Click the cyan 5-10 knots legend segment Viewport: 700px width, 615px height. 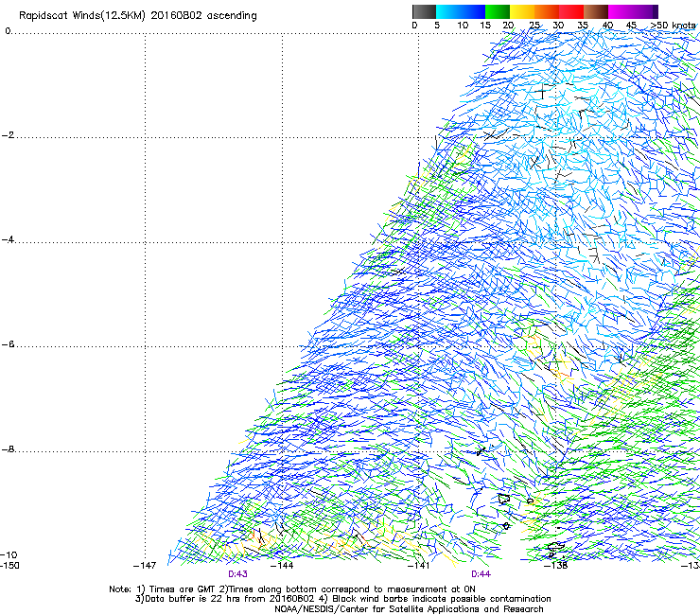448,11
